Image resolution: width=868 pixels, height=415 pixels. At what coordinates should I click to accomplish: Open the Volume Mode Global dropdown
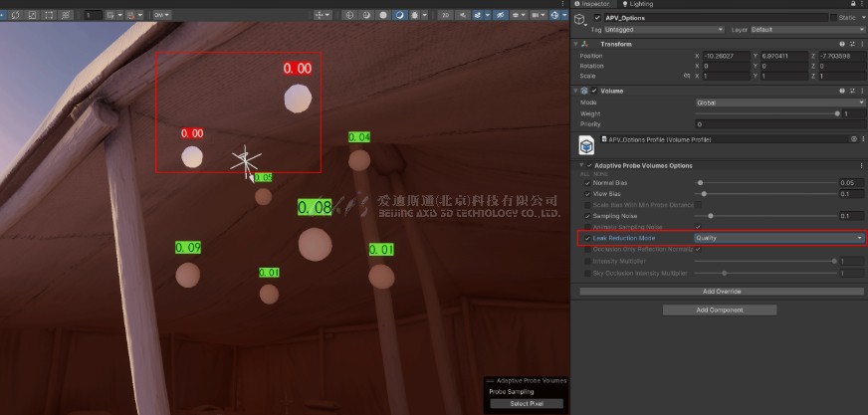(778, 103)
